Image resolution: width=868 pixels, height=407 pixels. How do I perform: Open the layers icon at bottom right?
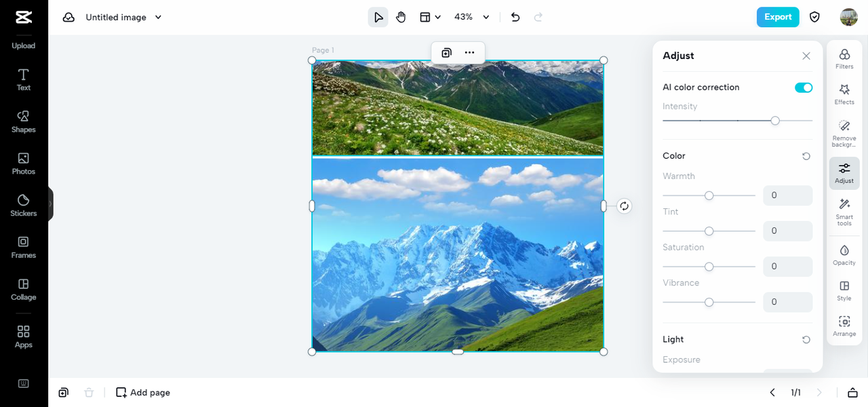[x=852, y=392]
